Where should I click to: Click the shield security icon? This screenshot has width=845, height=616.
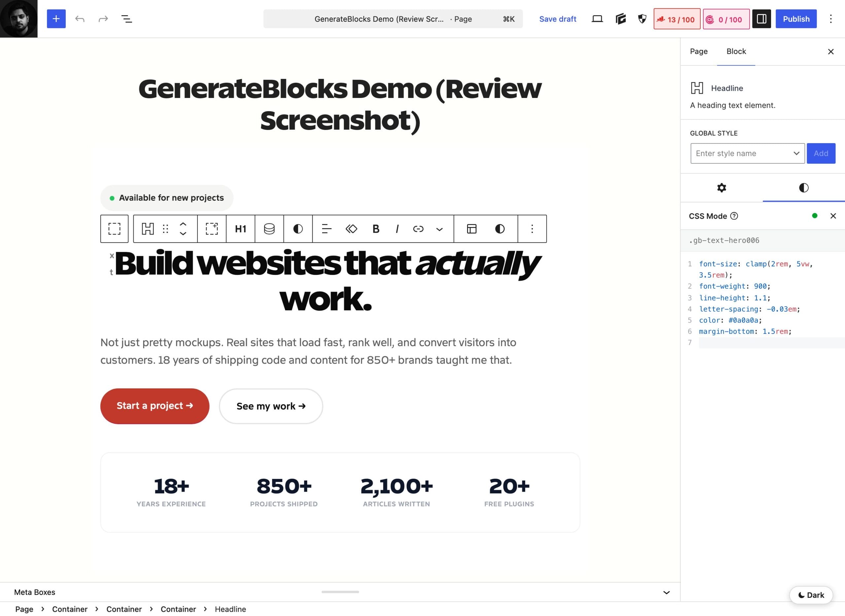642,19
